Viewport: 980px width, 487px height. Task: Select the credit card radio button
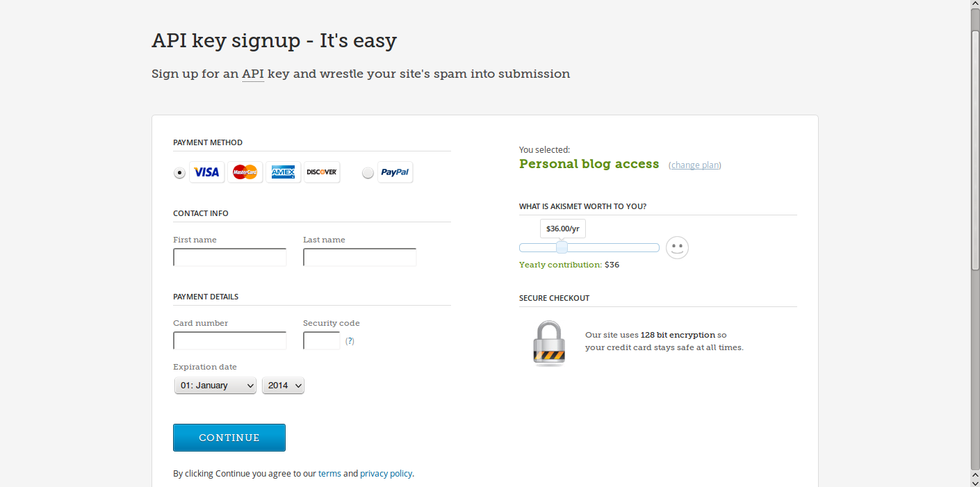(x=180, y=173)
